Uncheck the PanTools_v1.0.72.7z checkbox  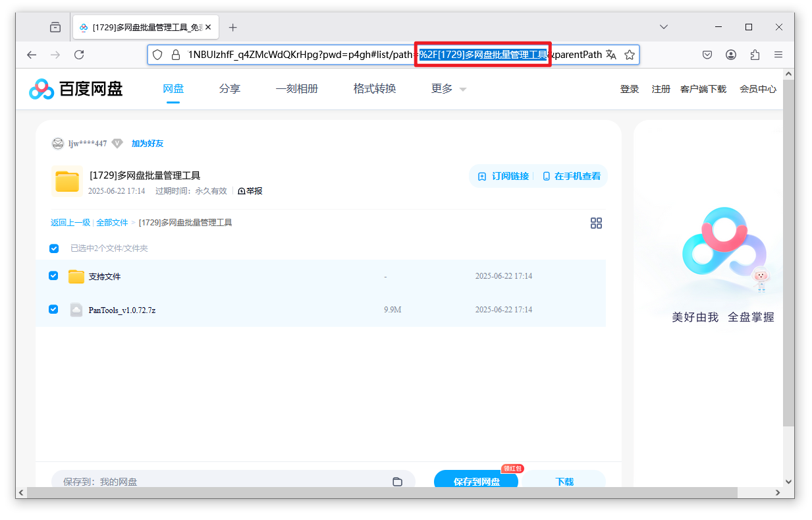pos(54,309)
